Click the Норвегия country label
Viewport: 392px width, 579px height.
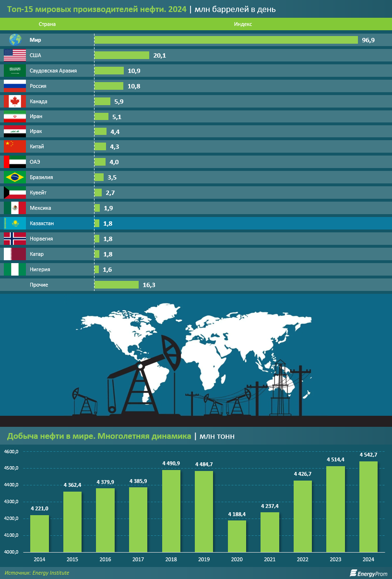pyautogui.click(x=41, y=239)
